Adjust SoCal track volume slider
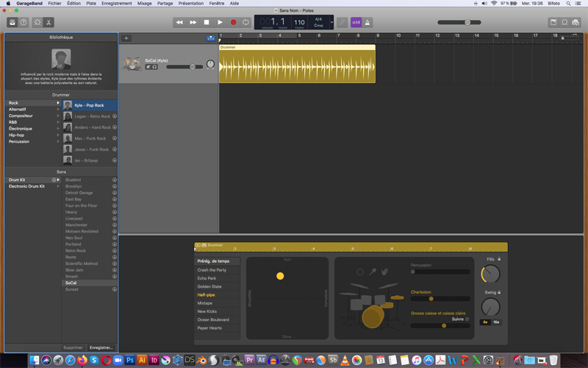 tap(184, 67)
